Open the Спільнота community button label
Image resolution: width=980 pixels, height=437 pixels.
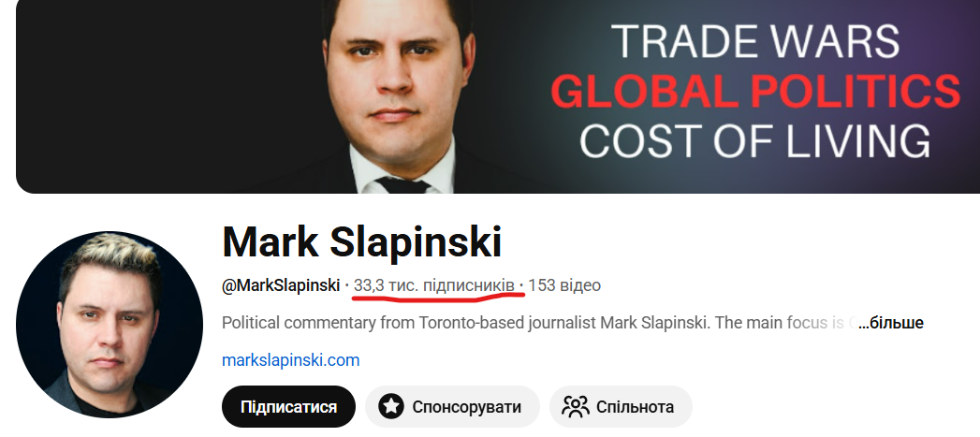635,408
